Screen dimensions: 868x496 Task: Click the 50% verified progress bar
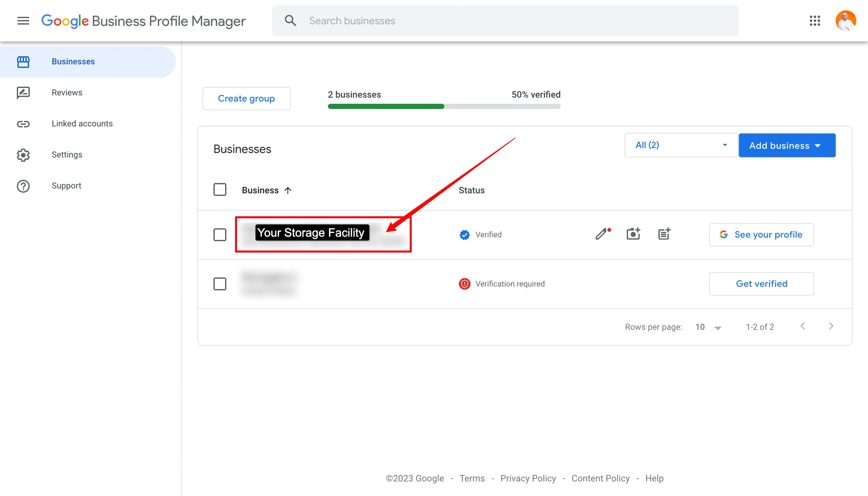click(444, 106)
